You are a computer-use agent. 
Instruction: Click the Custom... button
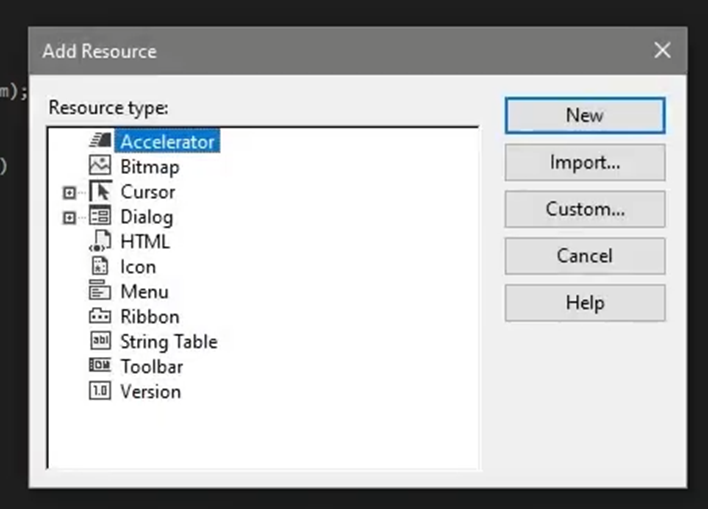click(x=585, y=209)
